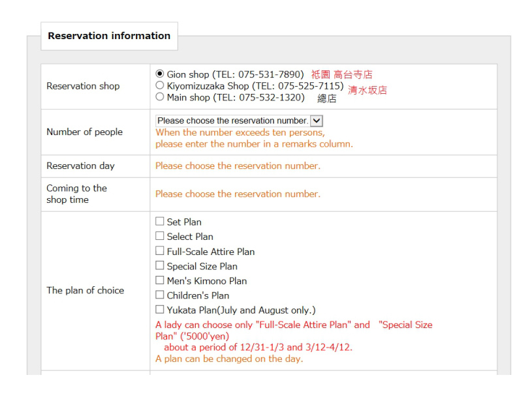Select the Main shop radio button
This screenshot has height=401, width=532.
click(x=159, y=97)
